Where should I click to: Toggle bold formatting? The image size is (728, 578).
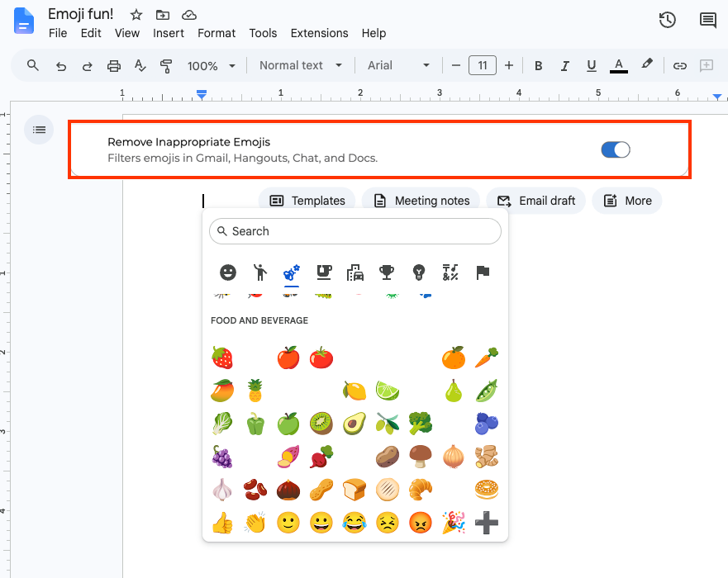pos(539,66)
